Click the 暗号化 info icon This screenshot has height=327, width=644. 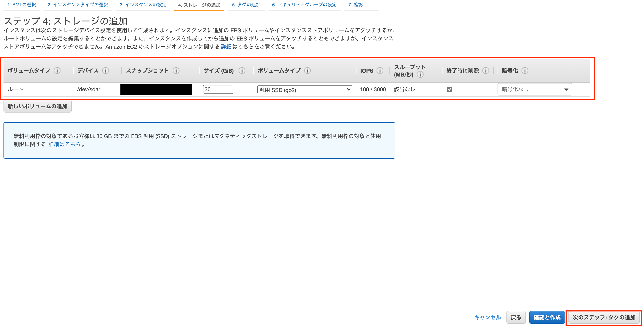pos(525,71)
